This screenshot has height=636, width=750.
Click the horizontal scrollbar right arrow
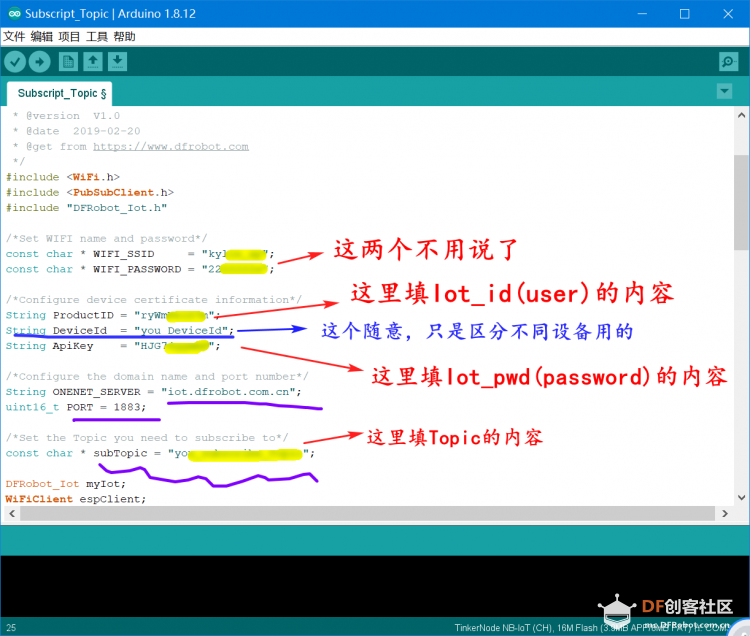click(725, 514)
